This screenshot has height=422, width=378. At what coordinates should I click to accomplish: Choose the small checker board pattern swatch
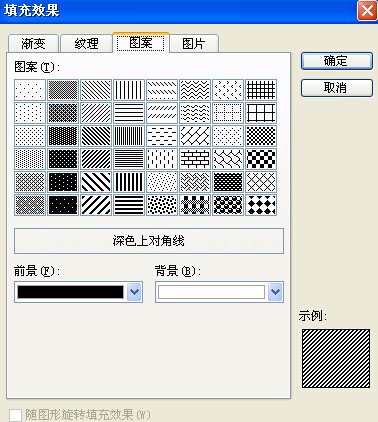[261, 136]
